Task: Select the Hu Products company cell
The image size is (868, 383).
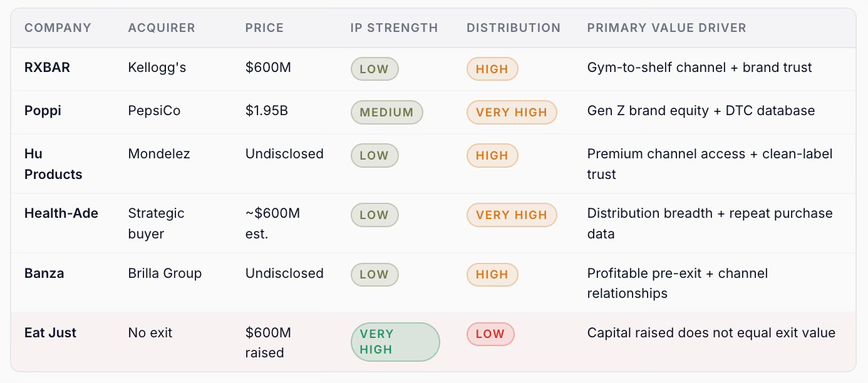Action: (x=53, y=164)
